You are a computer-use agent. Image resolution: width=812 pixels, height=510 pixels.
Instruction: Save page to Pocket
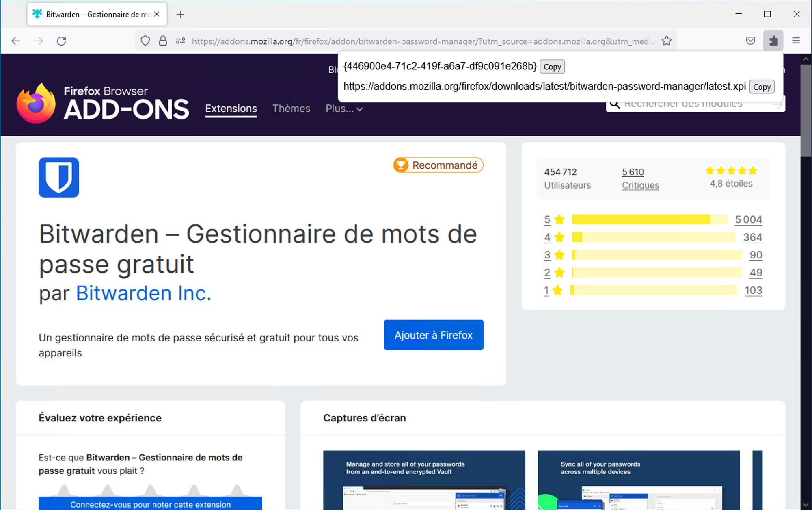751,41
